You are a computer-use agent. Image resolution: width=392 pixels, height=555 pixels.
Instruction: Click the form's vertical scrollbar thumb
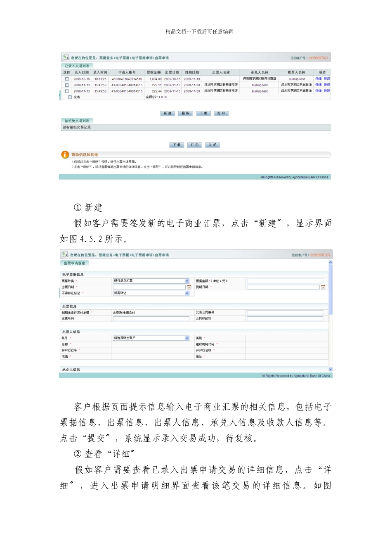click(330, 290)
